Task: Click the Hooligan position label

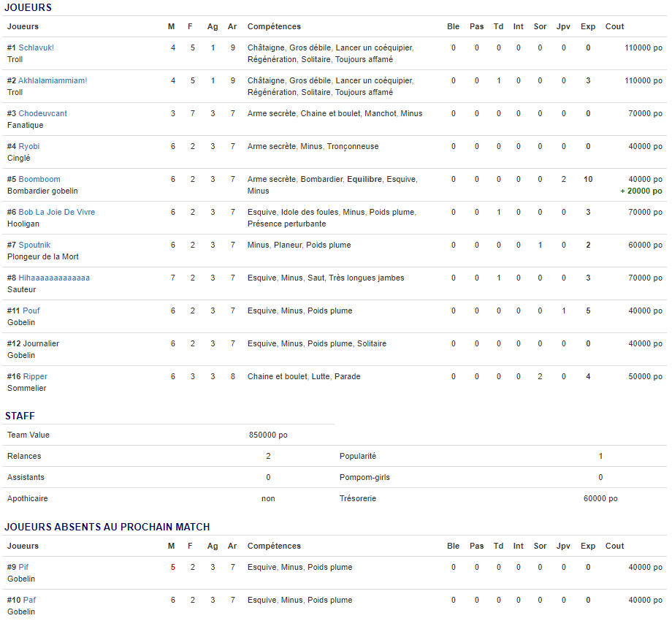Action: pyautogui.click(x=23, y=224)
